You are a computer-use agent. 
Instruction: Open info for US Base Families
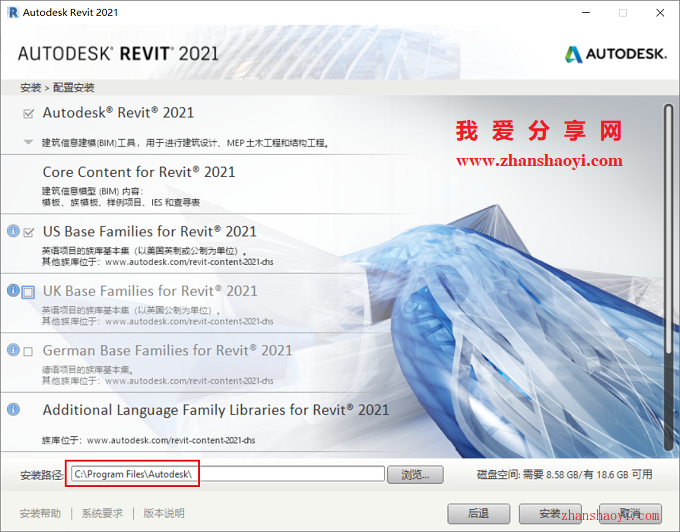[x=13, y=231]
